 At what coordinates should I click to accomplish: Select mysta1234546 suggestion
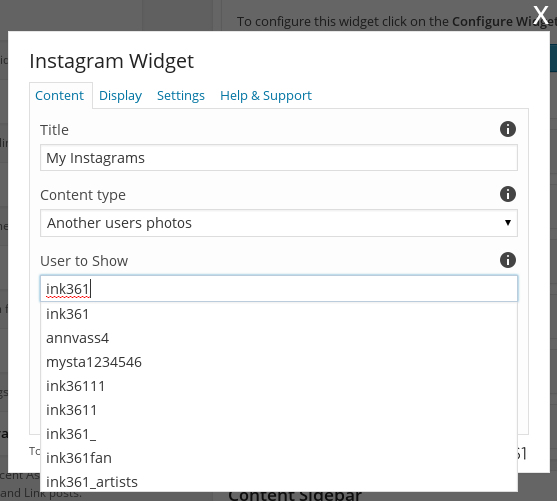(279, 362)
